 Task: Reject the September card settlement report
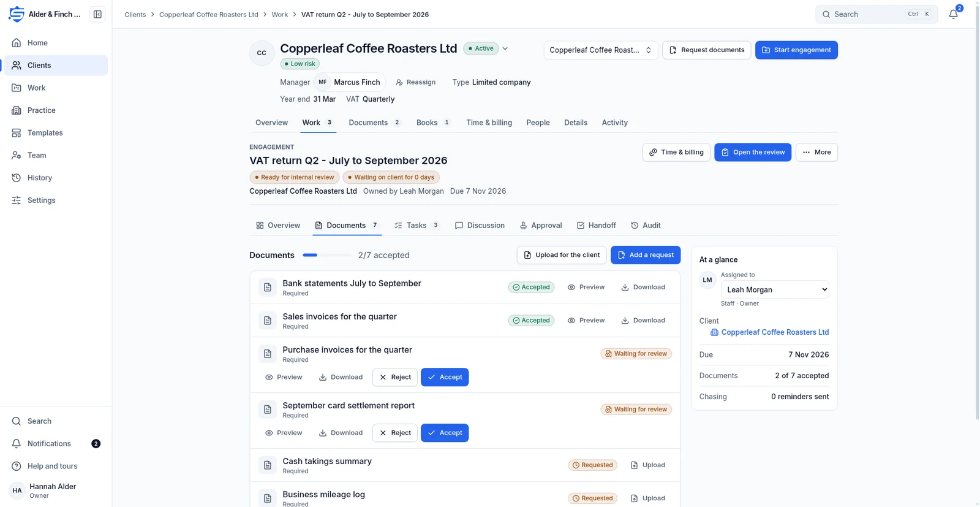tap(395, 433)
